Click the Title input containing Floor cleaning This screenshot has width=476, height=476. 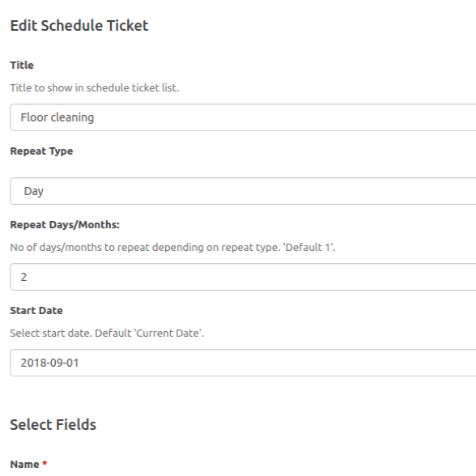pos(243,117)
